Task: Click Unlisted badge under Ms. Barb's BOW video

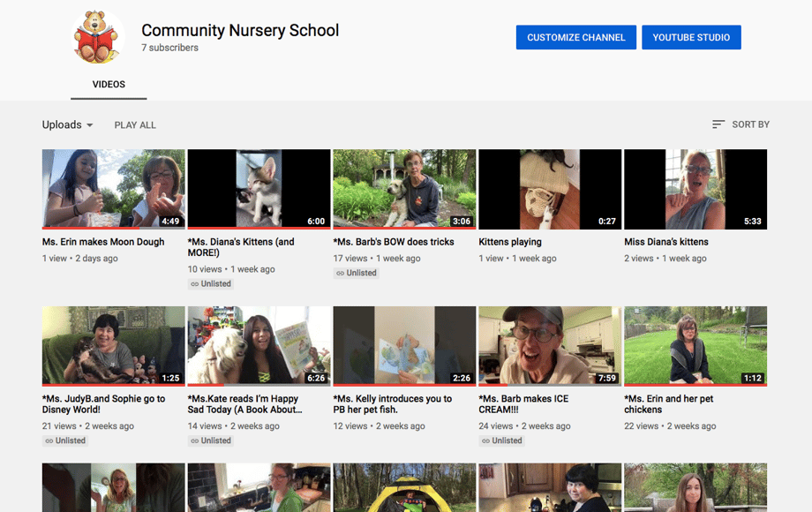Action: (x=357, y=274)
